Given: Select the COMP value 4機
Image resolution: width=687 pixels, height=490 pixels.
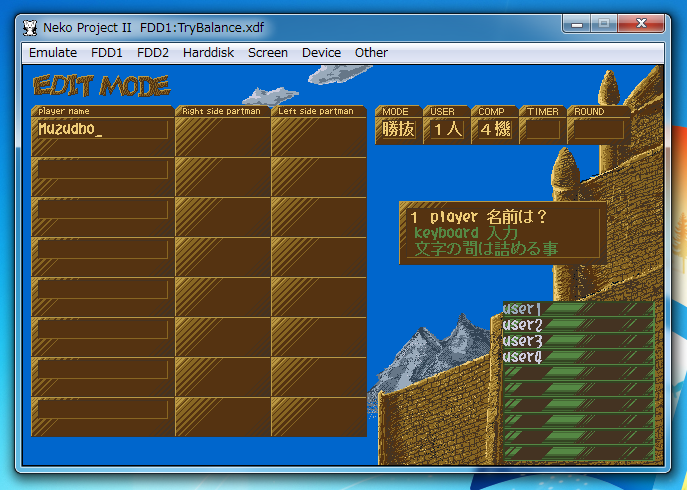Looking at the screenshot, I should coord(495,130).
